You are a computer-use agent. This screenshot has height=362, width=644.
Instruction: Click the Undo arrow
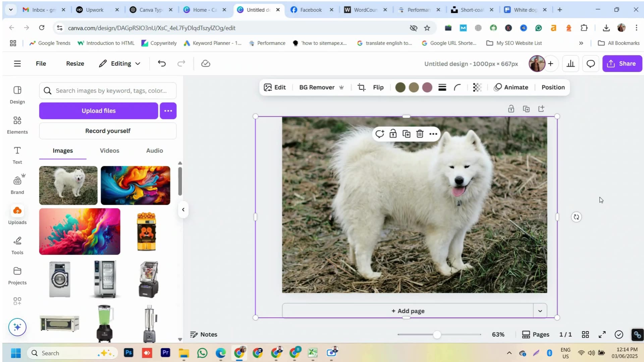(162, 63)
